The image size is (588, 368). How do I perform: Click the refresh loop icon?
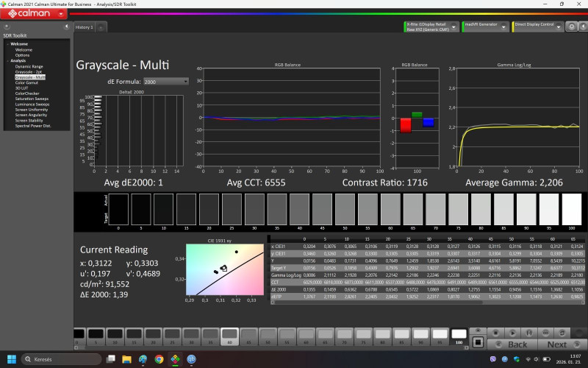click(562, 333)
